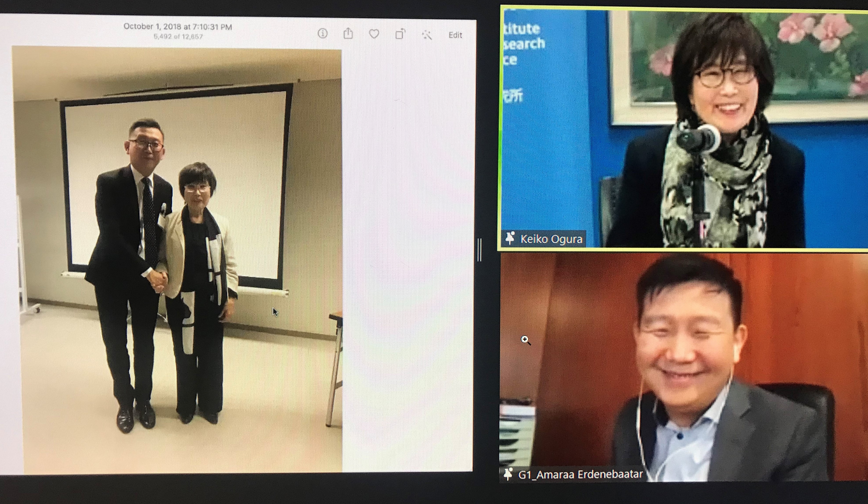
Task: Rotate the photo using rotate icon
Action: 400,34
